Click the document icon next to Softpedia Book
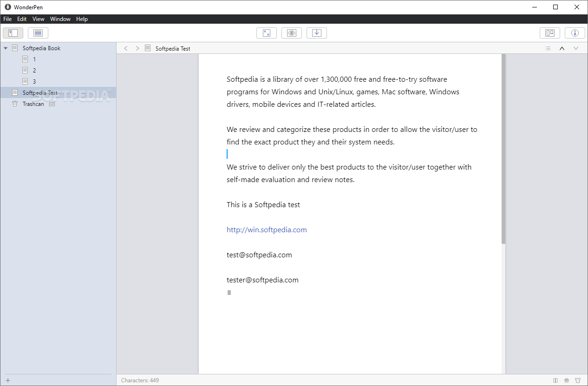This screenshot has width=588, height=386. click(15, 48)
